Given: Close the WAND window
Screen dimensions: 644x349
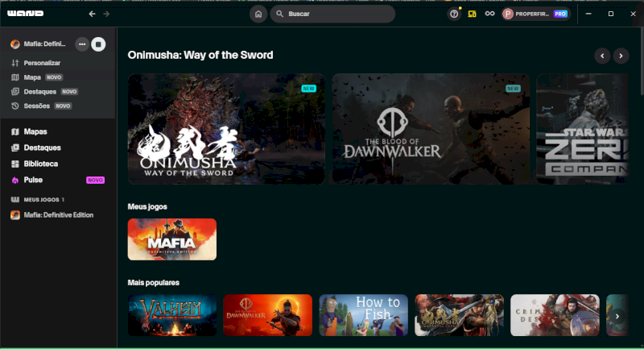Looking at the screenshot, I should click(x=633, y=14).
